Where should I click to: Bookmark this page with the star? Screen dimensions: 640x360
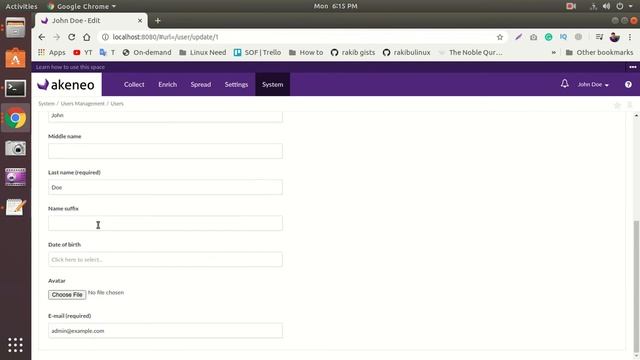pos(500,37)
